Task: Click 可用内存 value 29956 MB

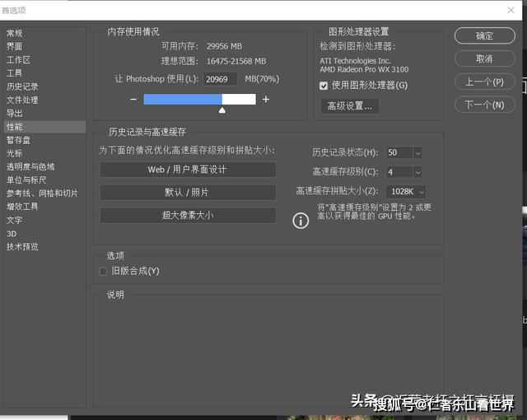Action: click(x=224, y=46)
